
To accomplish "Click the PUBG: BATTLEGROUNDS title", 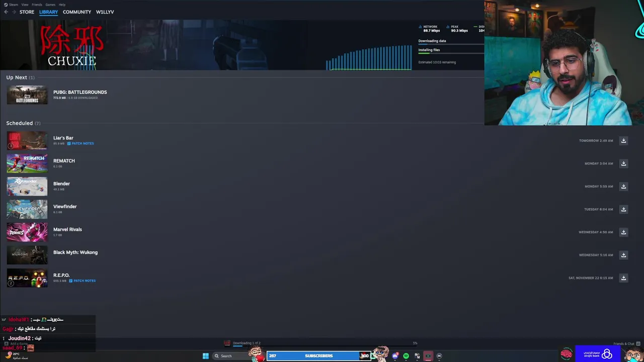I will click(x=80, y=92).
